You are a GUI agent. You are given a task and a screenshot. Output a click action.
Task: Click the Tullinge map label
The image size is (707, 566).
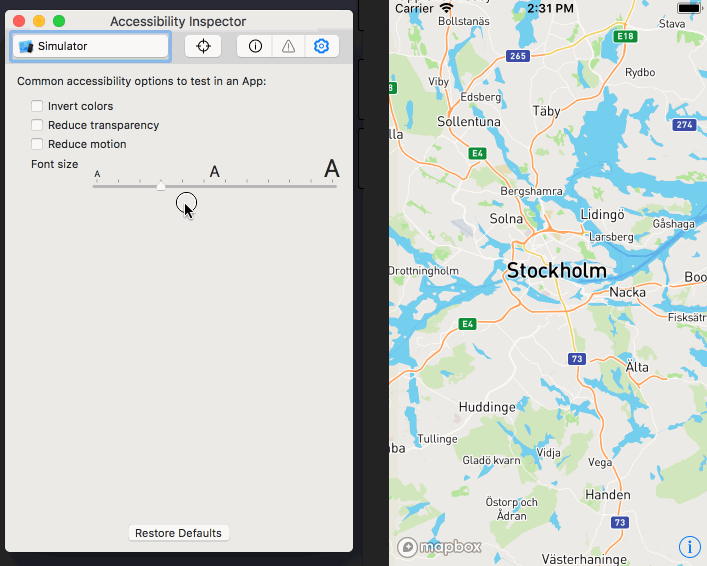pos(437,439)
